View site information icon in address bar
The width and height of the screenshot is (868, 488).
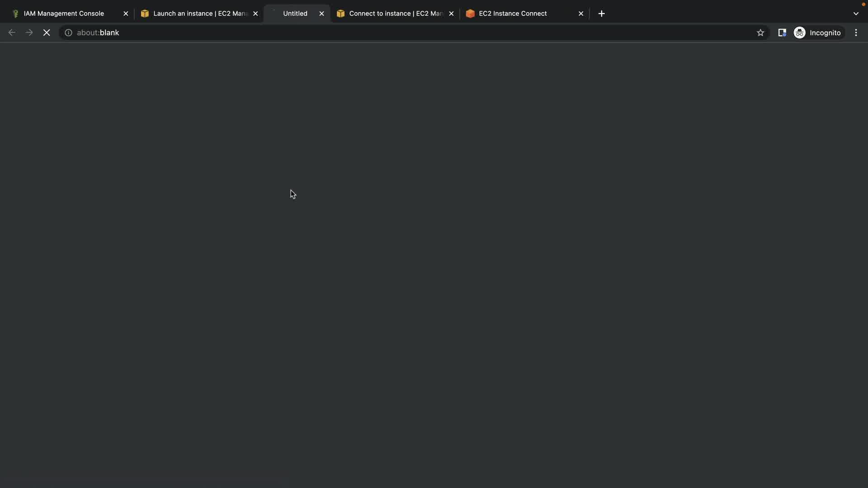point(68,33)
